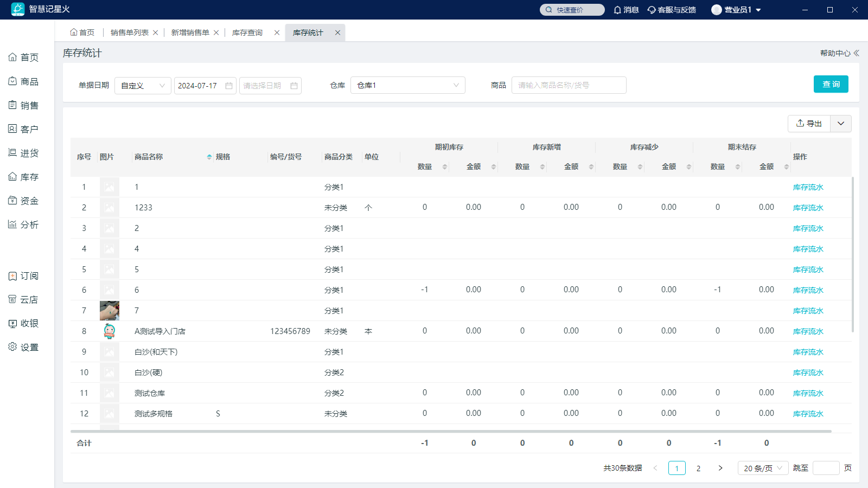The height and width of the screenshot is (488, 868).
Task: Go to page 2
Action: pos(698,468)
